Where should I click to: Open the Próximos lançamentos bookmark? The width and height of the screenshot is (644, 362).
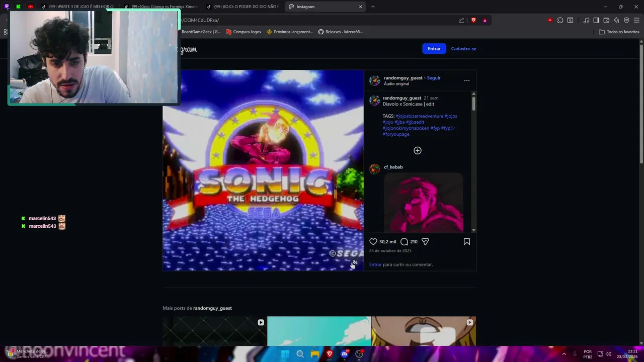290,32
